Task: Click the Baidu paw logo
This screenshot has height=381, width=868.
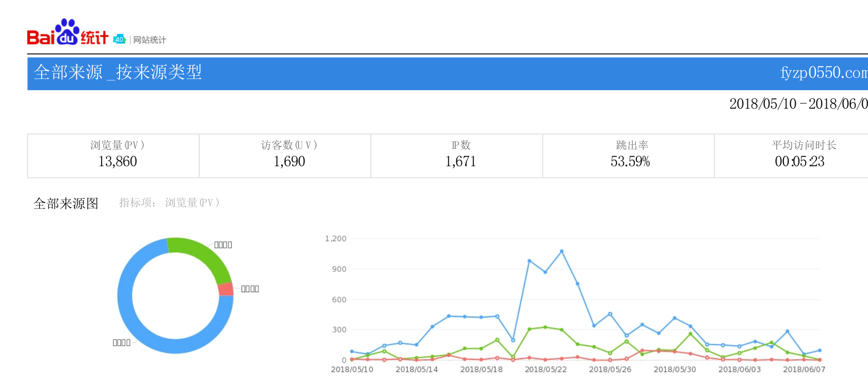Action: (67, 32)
